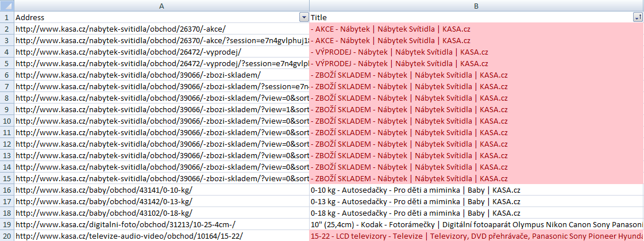Screen dimensions: 644x241
Task: Open the Address column filter dropdown
Action: click(x=304, y=17)
